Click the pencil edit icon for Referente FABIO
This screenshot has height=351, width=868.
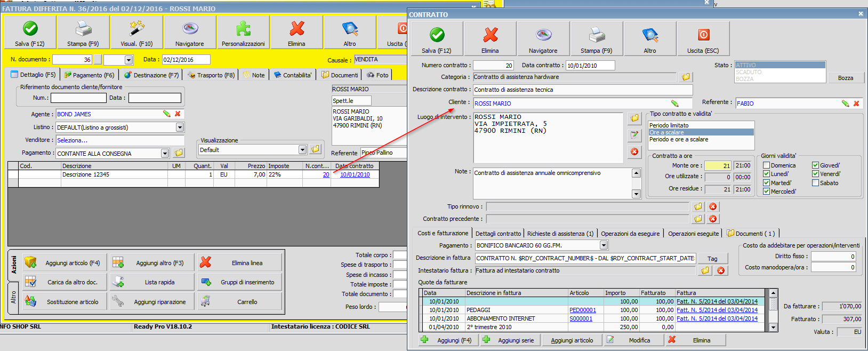(x=845, y=103)
